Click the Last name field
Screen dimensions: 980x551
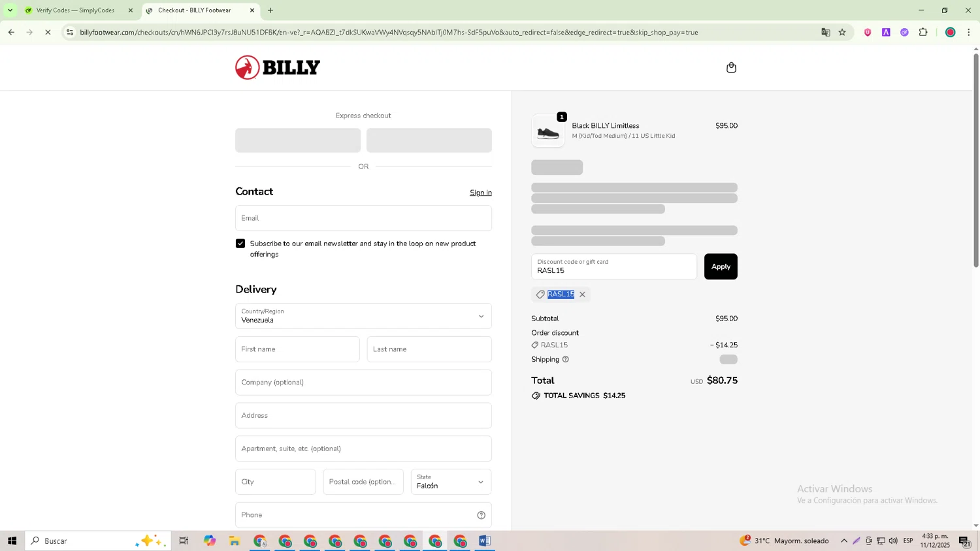(x=429, y=349)
